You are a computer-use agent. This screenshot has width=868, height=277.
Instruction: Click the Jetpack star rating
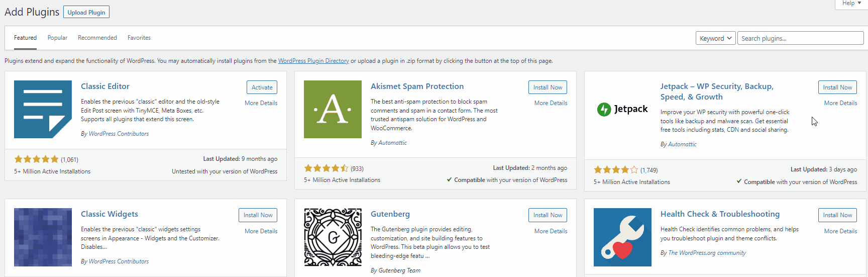(x=616, y=170)
